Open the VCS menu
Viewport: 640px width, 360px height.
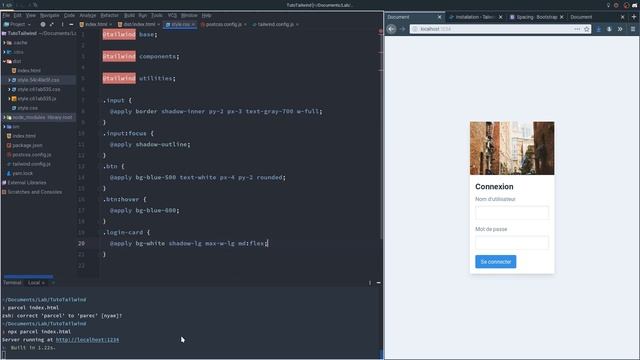(172, 15)
